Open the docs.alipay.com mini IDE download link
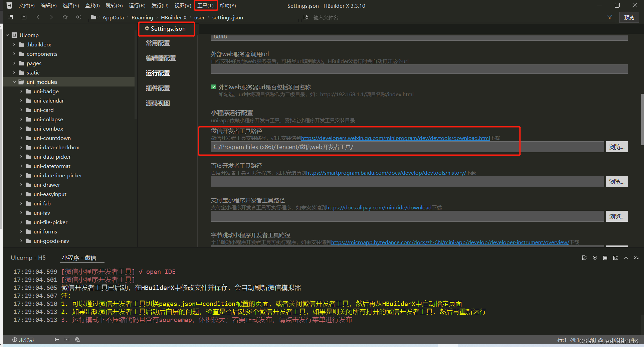Image resolution: width=644 pixels, height=347 pixels. [x=379, y=207]
